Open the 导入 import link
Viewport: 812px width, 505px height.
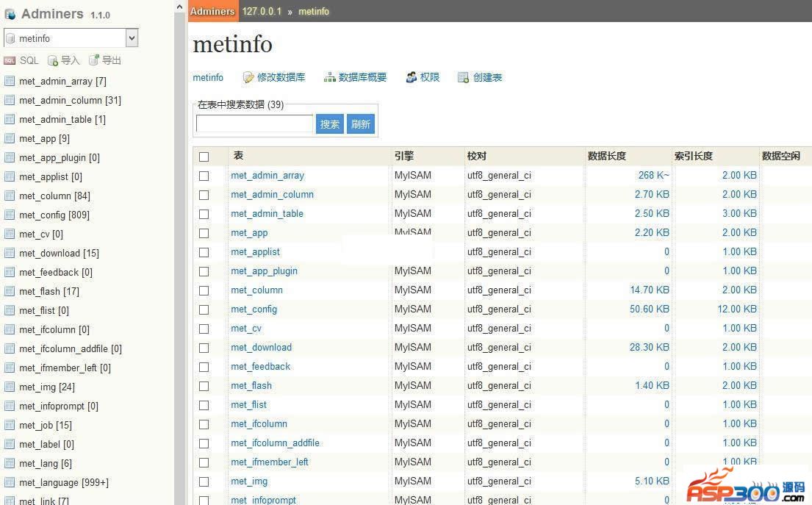tap(71, 60)
